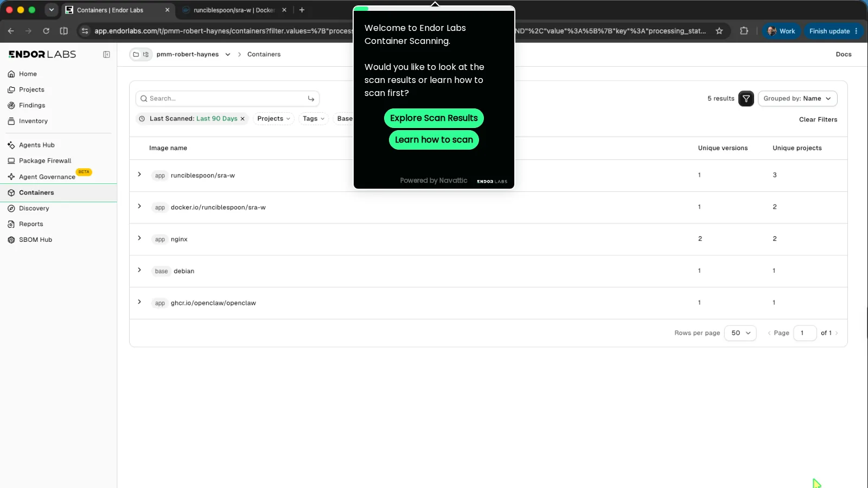Open Agent Governance beta page
Image resolution: width=868 pixels, height=488 pixels.
click(47, 177)
